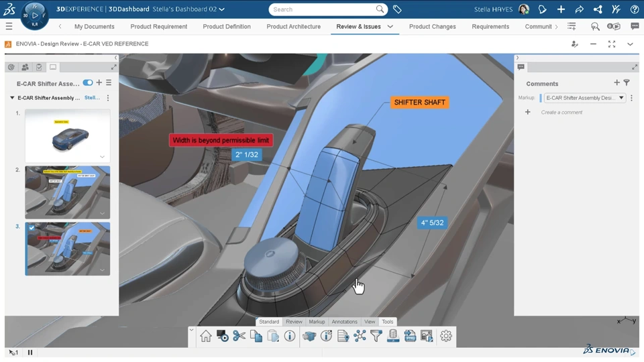
Task: Click the Share arrow icon in header
Action: tap(579, 9)
